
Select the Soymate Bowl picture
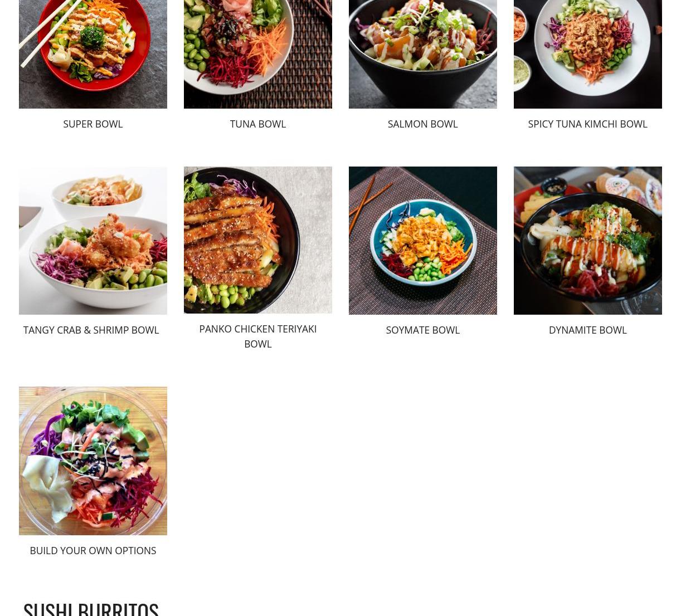pos(423,241)
